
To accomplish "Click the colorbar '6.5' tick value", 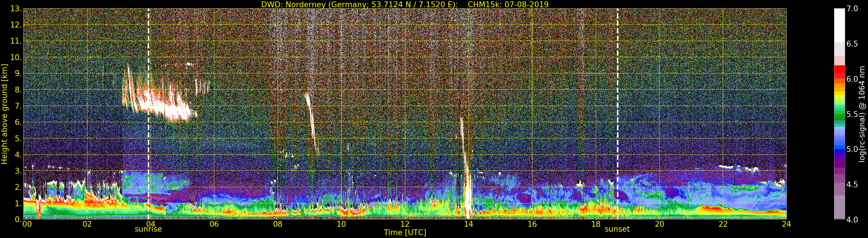I will tap(852, 44).
